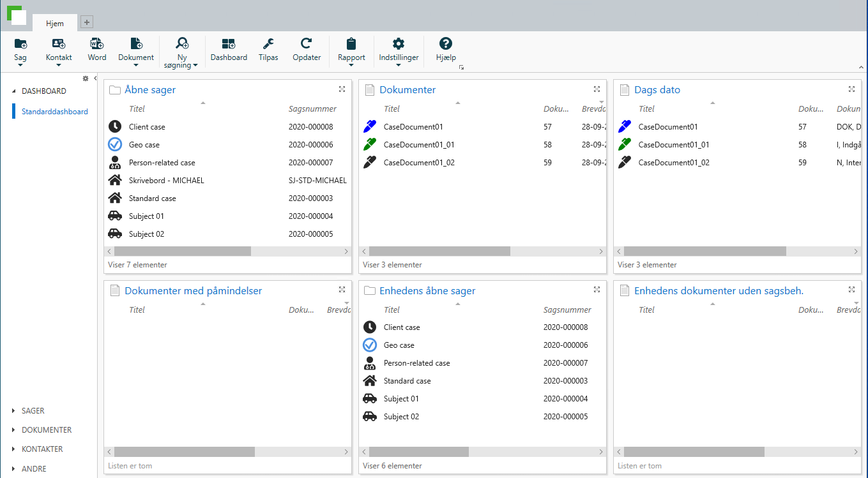
Task: Click car icon of Subject 01 in Åbne sager
Action: [x=115, y=216]
